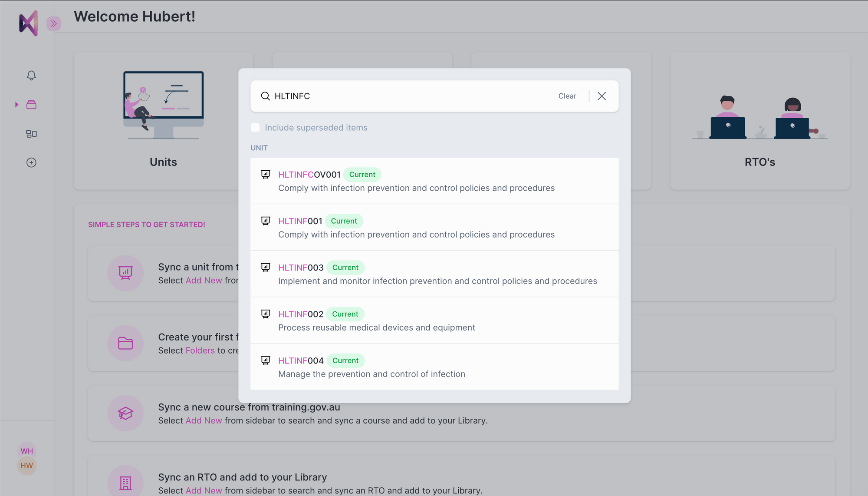Click the graduation cap course icon
The width and height of the screenshot is (868, 496).
point(125,413)
